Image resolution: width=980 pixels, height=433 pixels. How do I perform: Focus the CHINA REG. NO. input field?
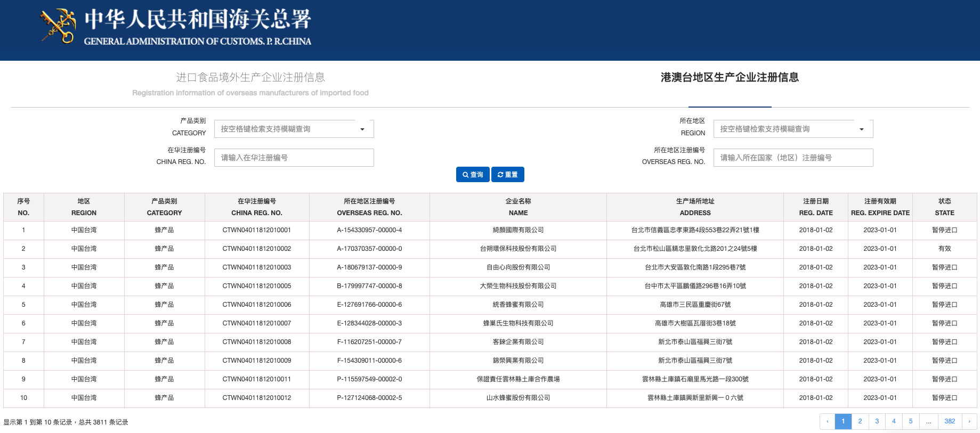point(294,158)
